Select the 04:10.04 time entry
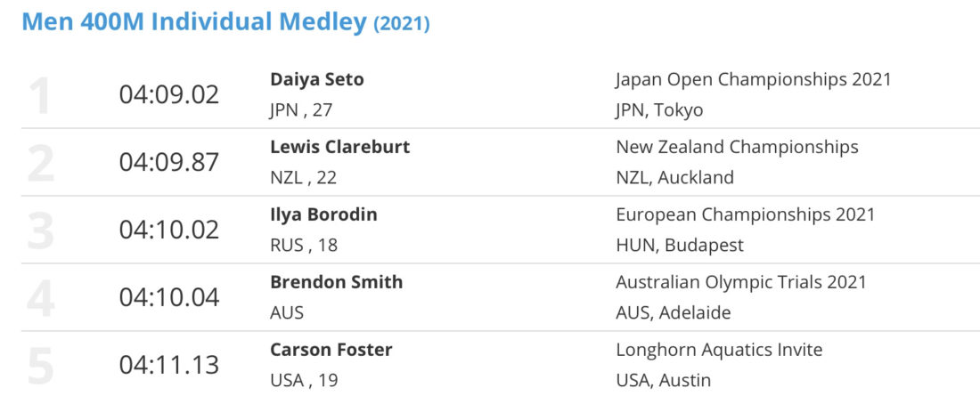The height and width of the screenshot is (396, 980). pyautogui.click(x=169, y=297)
